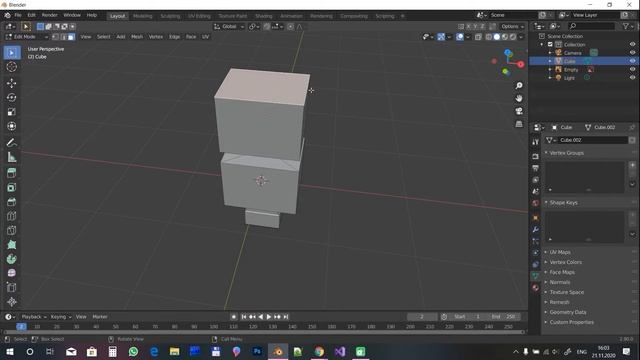Toggle X-ray display mode
Image resolution: width=640 pixels, height=360 pixels.
(478, 37)
